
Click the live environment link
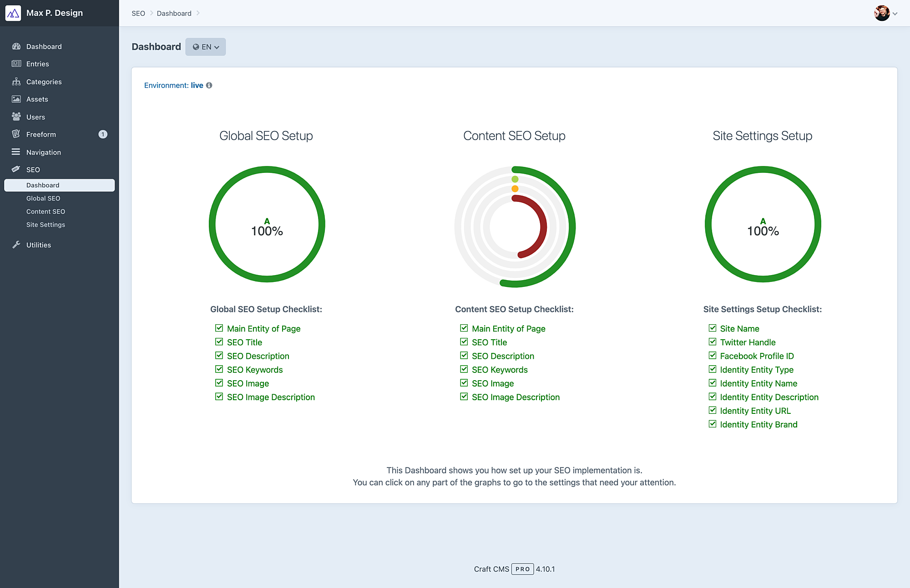[x=197, y=85]
